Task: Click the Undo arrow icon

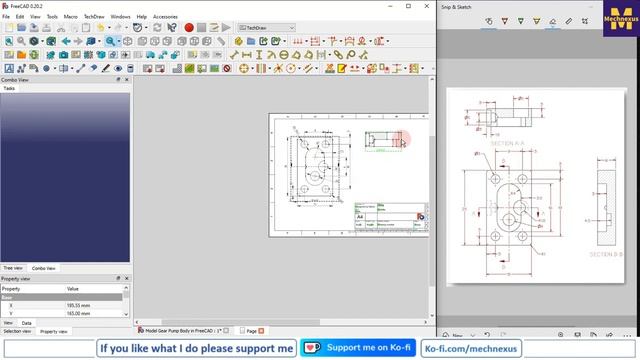Action: click(x=100, y=27)
